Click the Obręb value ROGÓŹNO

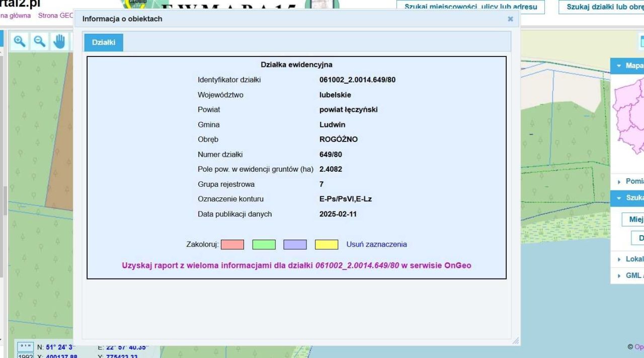click(x=339, y=139)
